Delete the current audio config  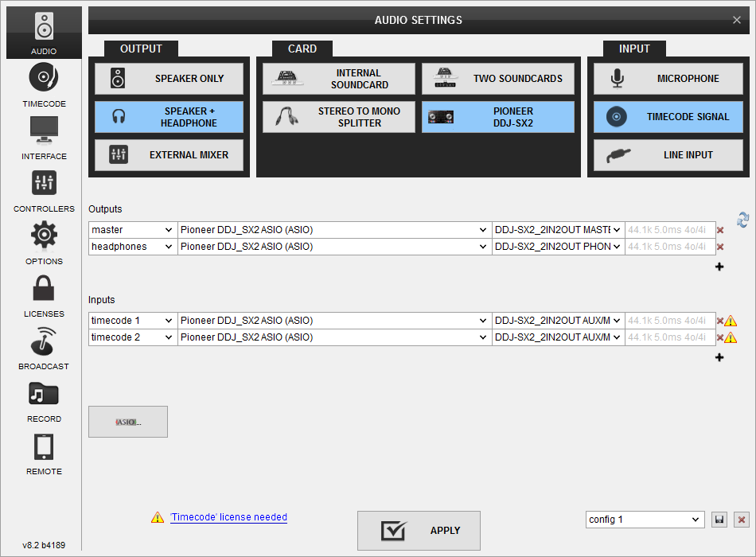(x=742, y=520)
